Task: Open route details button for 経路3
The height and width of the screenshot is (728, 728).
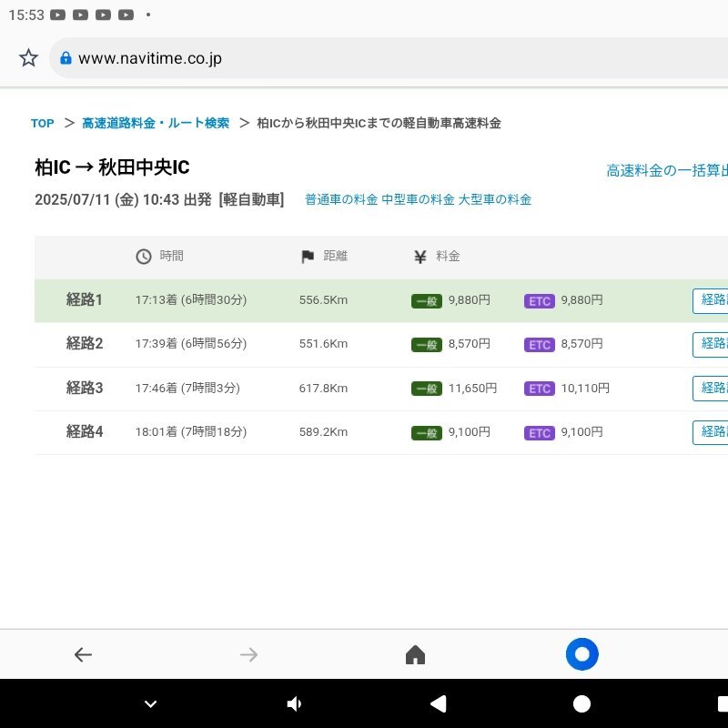Action: click(711, 389)
